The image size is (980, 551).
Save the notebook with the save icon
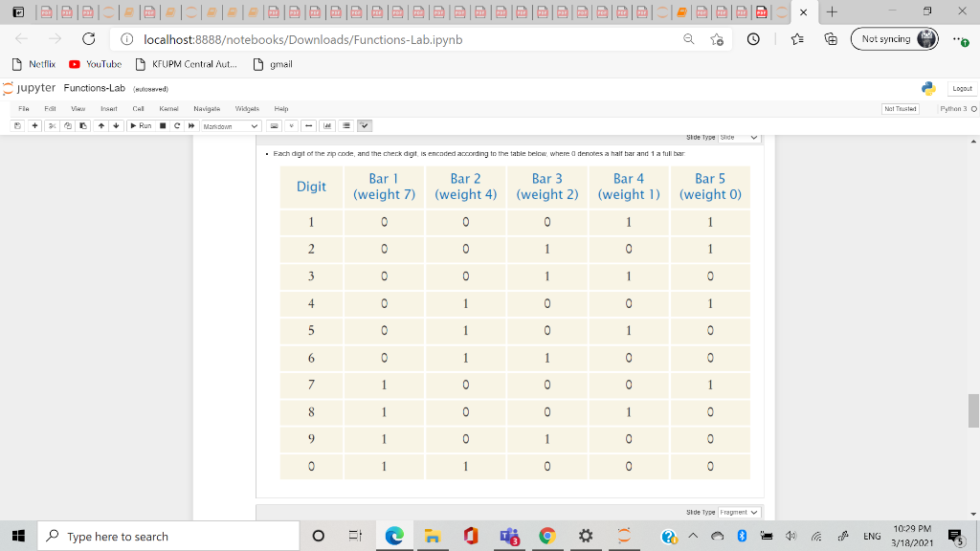point(17,125)
